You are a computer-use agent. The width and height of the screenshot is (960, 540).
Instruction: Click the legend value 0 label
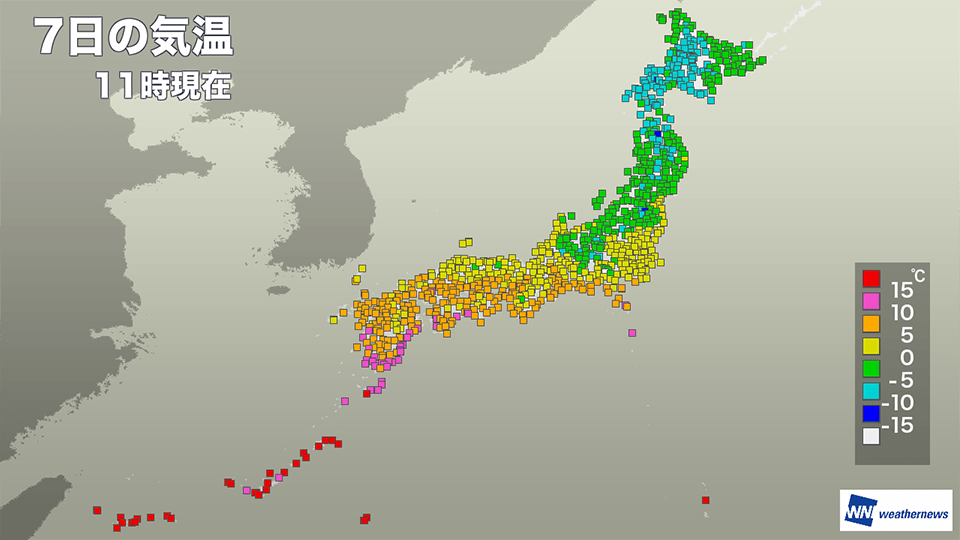(906, 357)
